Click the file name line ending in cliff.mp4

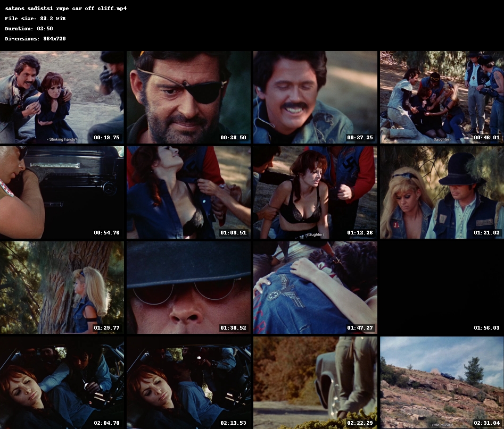click(x=66, y=9)
